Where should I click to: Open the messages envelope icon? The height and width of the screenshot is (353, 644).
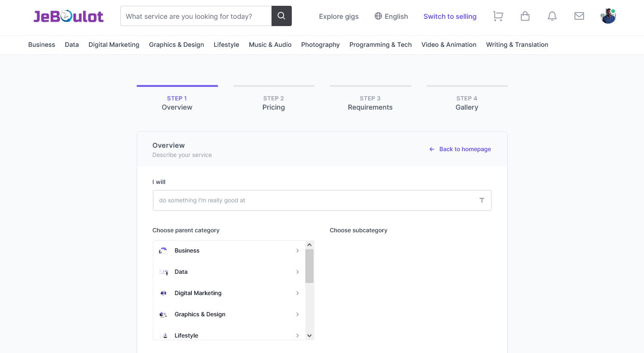point(579,16)
